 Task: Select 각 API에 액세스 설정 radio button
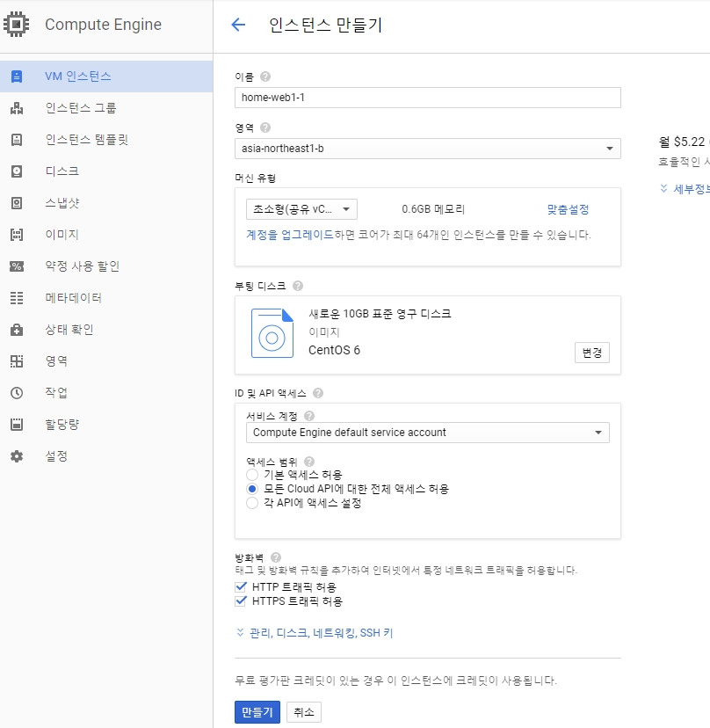click(x=252, y=503)
